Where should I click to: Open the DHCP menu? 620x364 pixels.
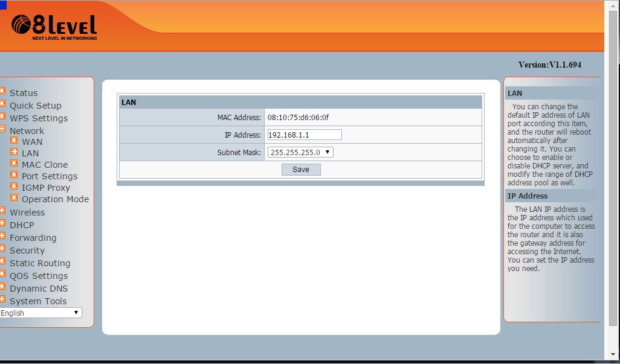click(x=22, y=225)
